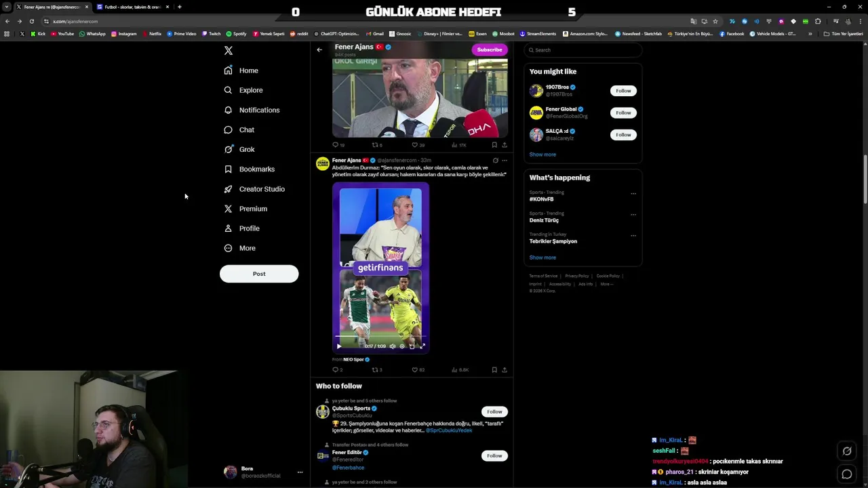Bookmark the post with 8.8K views

tap(494, 370)
